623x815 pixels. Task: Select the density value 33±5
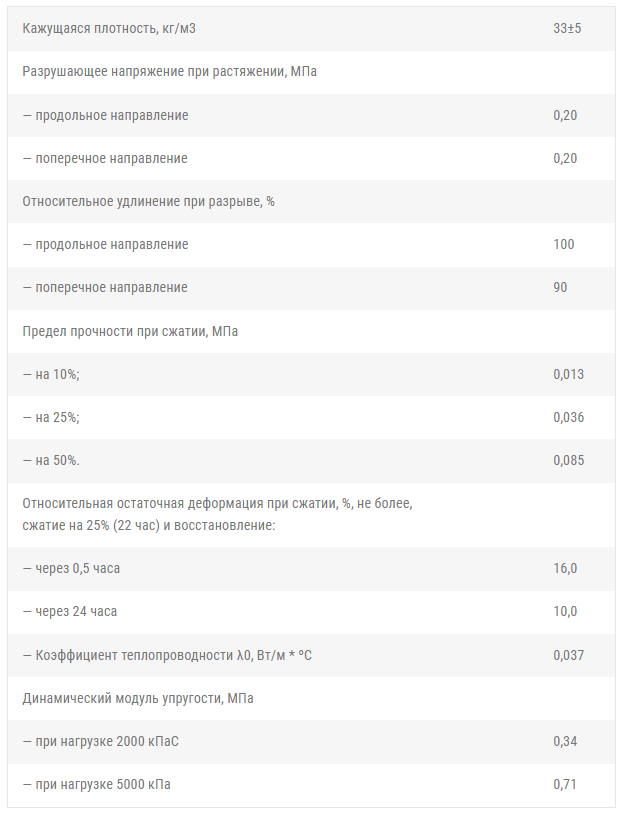tap(567, 28)
